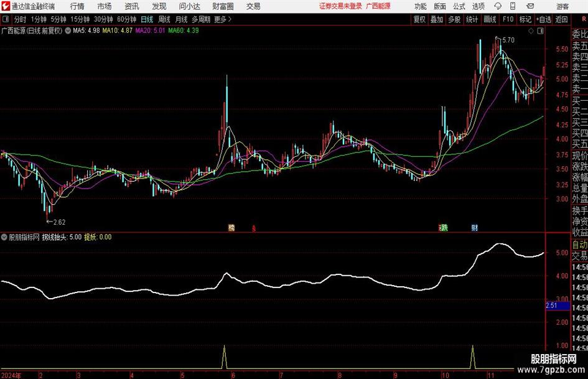
Task: Click the MA5: 4.98 label
Action: 86,30
